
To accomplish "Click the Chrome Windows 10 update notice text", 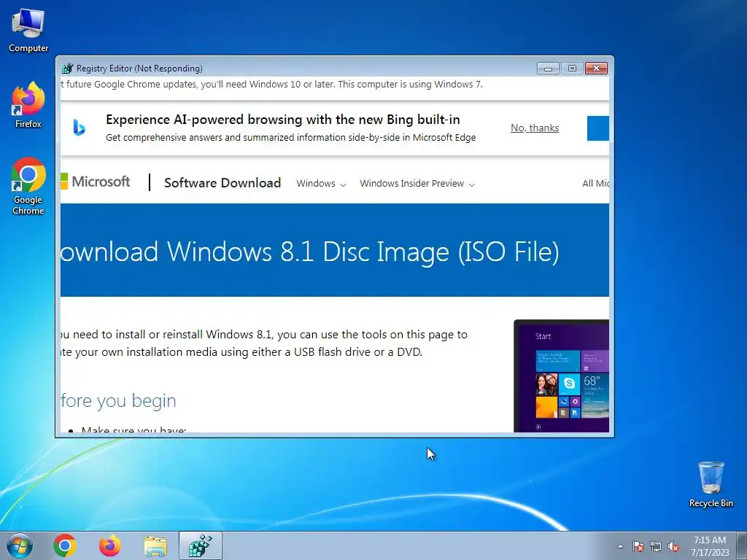I will click(271, 85).
